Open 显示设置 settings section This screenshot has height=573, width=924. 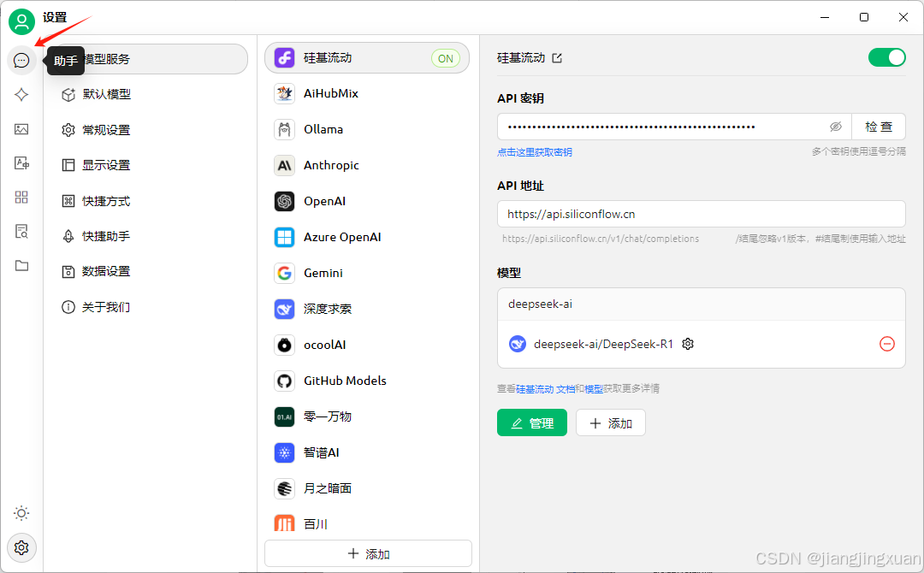(151, 165)
